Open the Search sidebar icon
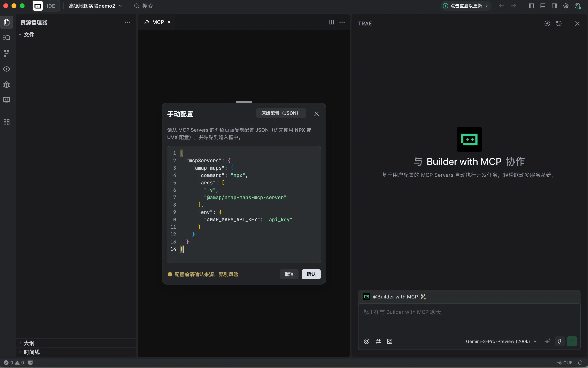This screenshot has width=588, height=368. 7,38
